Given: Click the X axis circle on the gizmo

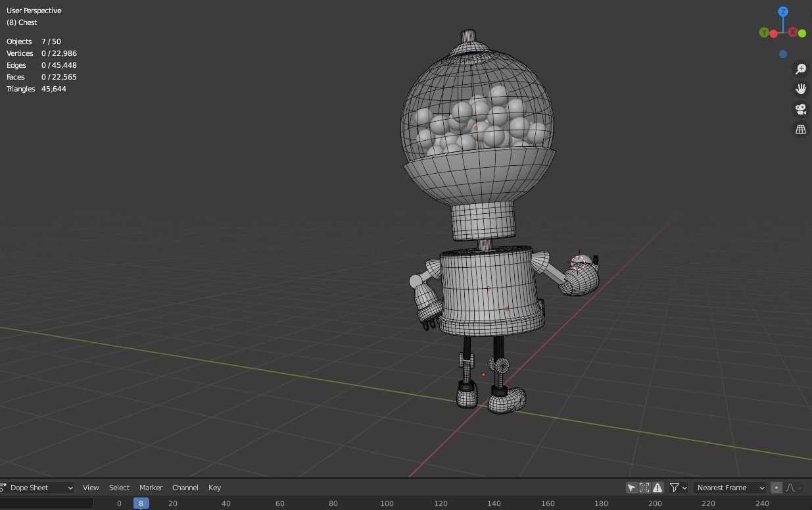Looking at the screenshot, I should click(x=793, y=32).
